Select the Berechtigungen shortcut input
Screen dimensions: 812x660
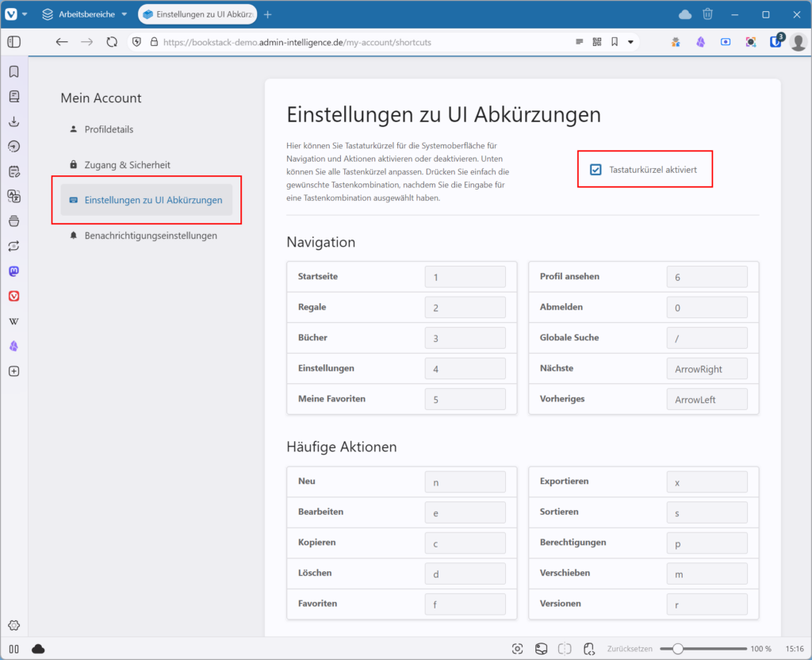coord(707,543)
